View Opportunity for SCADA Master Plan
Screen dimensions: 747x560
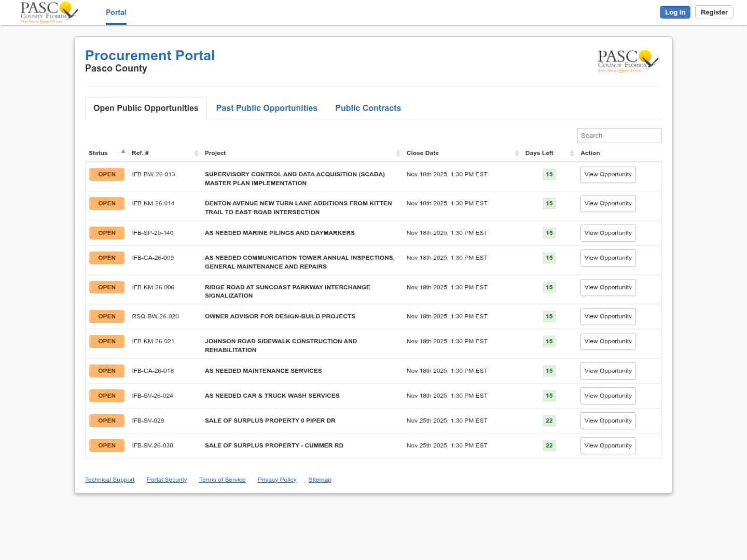[x=607, y=175]
